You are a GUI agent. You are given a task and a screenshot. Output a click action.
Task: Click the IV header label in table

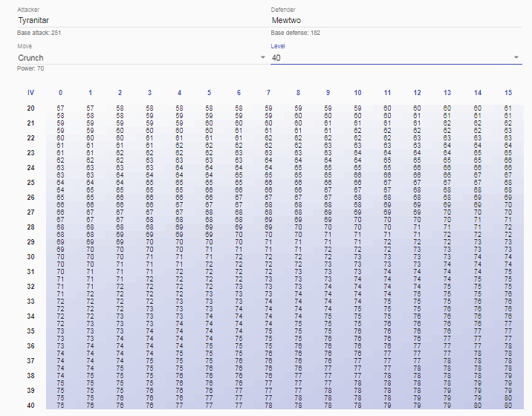pyautogui.click(x=31, y=93)
